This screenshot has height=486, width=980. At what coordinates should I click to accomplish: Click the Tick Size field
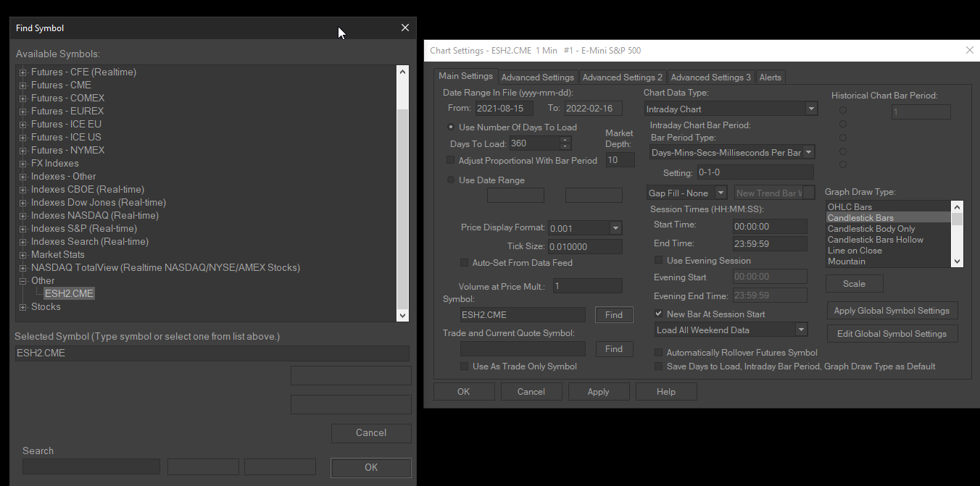pos(585,247)
